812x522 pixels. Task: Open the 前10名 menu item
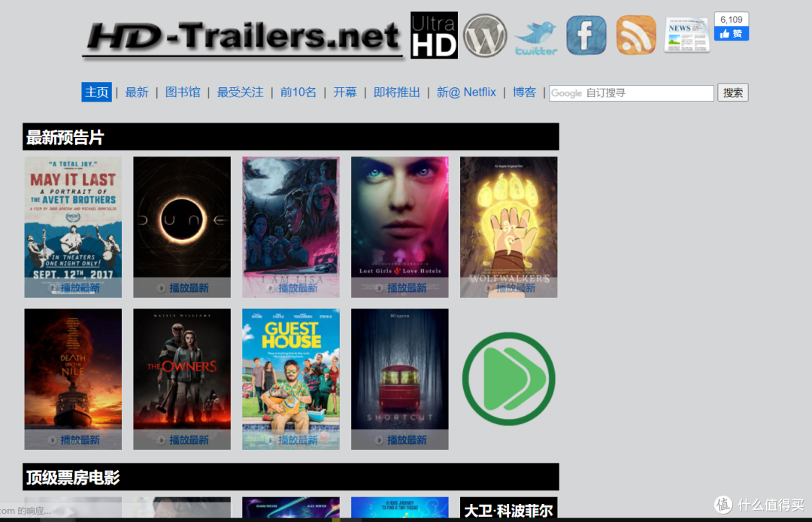click(298, 93)
